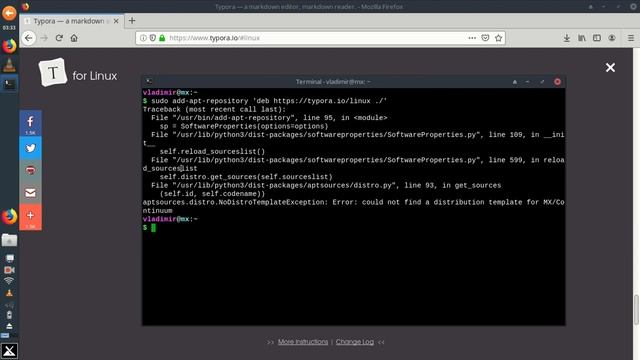
Task: Open Firefox from the top panel launcher
Action: [9, 46]
